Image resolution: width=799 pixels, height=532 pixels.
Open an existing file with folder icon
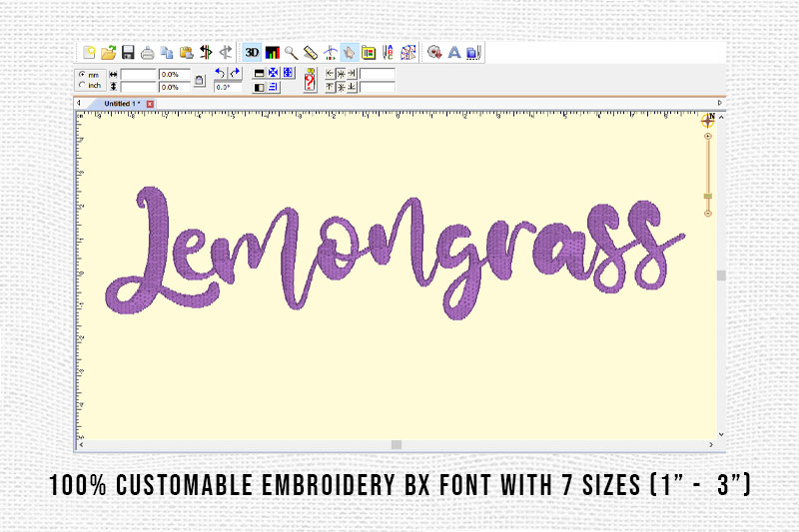[109, 53]
